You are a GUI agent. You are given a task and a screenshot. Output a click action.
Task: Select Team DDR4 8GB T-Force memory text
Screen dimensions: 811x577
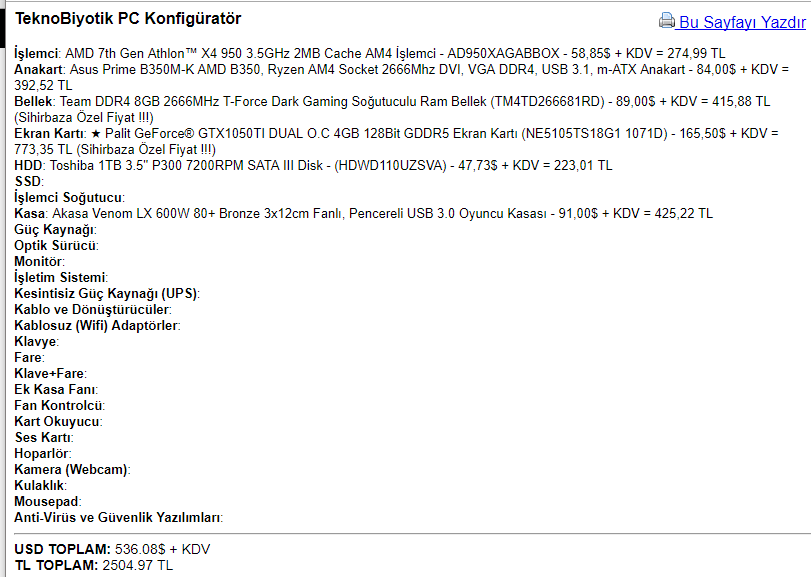(x=332, y=101)
